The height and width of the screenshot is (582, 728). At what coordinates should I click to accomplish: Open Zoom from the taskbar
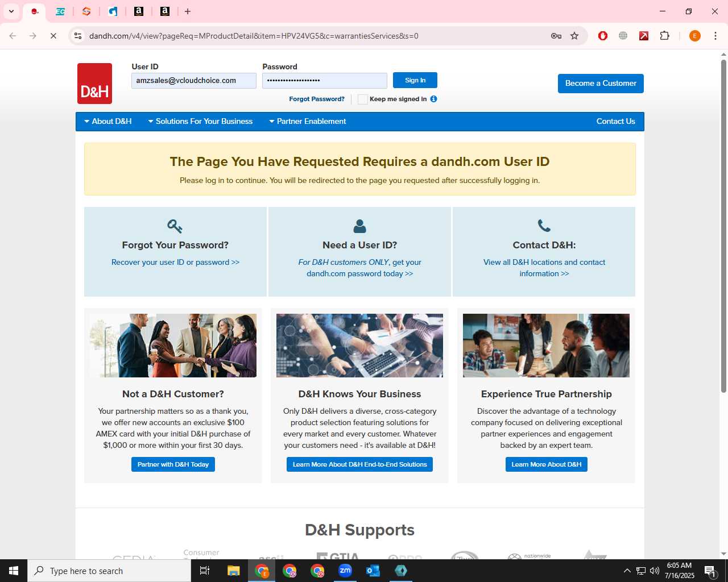coord(345,571)
